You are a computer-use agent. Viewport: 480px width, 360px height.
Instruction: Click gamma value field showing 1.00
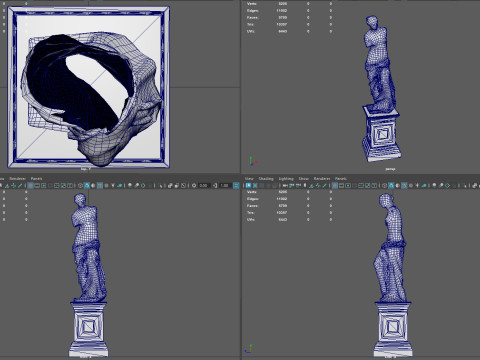226,185
